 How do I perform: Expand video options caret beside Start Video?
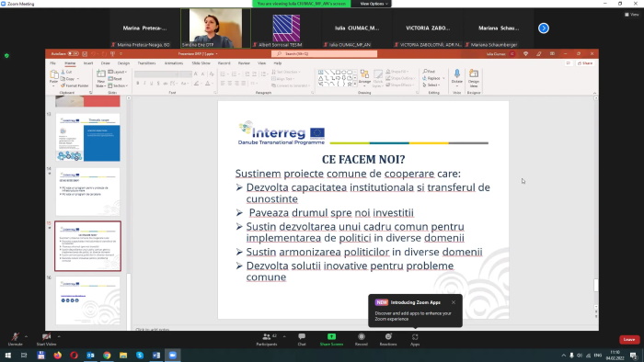[59, 336]
